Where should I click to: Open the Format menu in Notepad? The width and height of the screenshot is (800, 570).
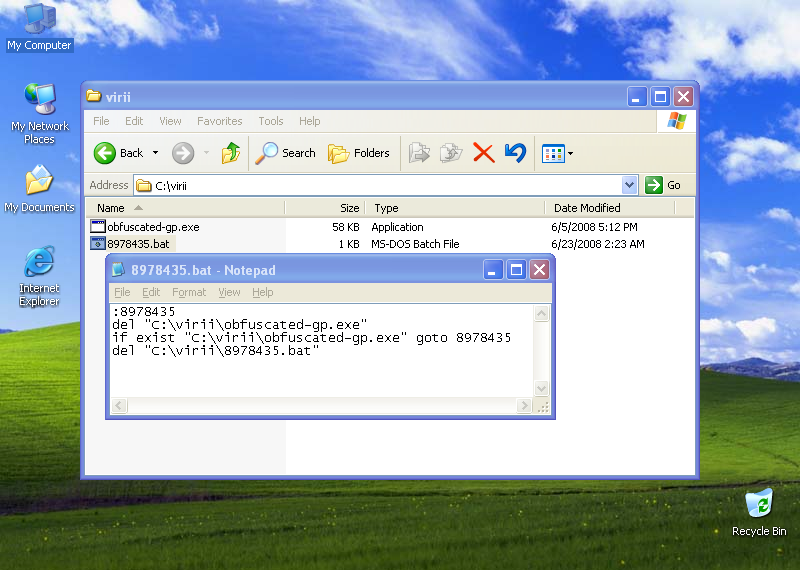189,292
